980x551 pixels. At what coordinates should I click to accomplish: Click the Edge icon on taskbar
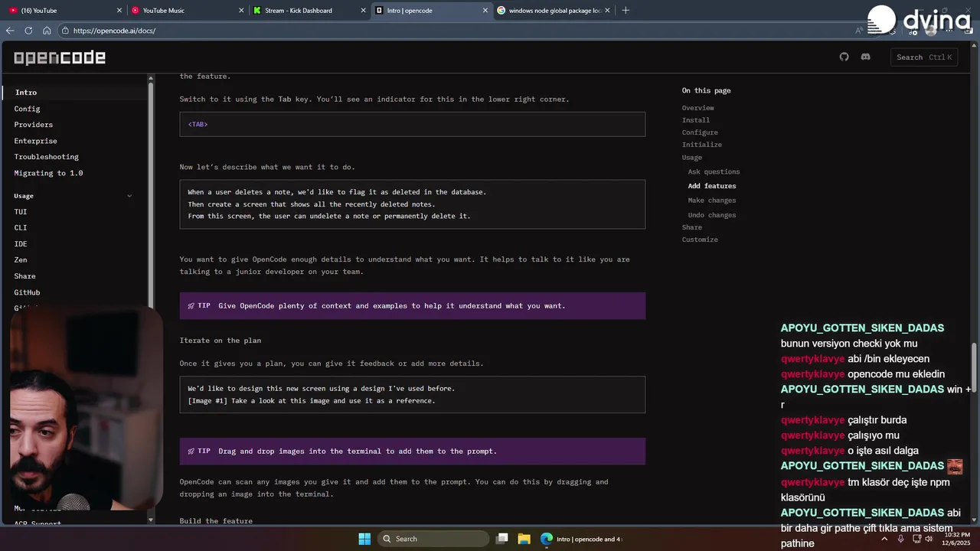click(x=547, y=539)
